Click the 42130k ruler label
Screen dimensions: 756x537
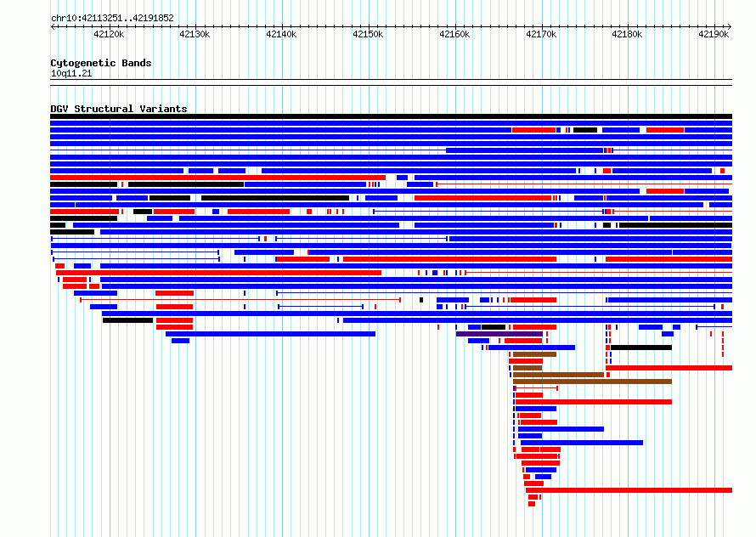[x=195, y=34]
